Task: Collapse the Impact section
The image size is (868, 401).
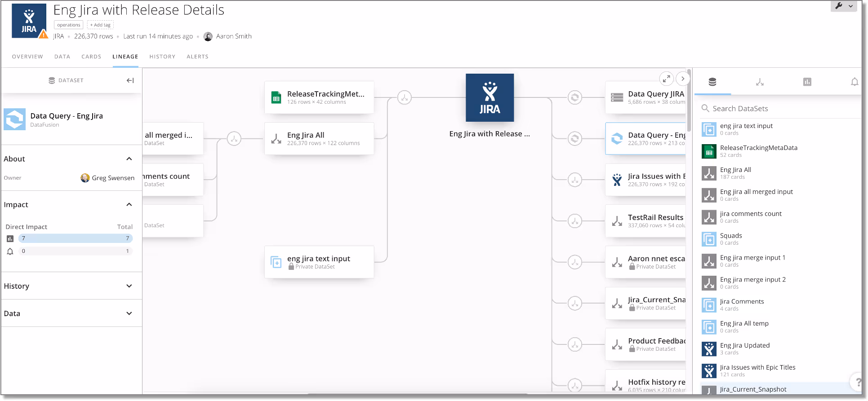Action: click(x=129, y=205)
